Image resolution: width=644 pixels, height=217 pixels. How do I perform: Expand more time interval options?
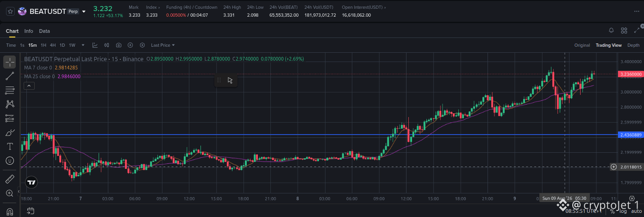pos(83,45)
